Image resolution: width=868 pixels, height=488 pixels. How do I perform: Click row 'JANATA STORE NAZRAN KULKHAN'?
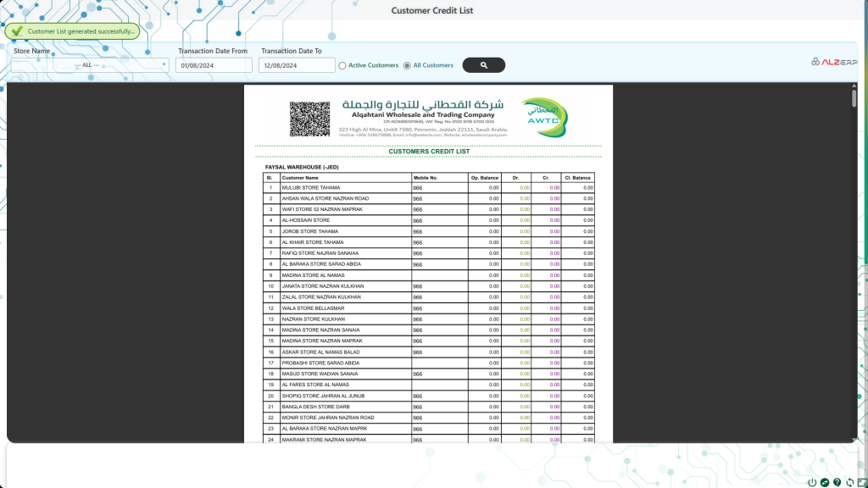[429, 286]
